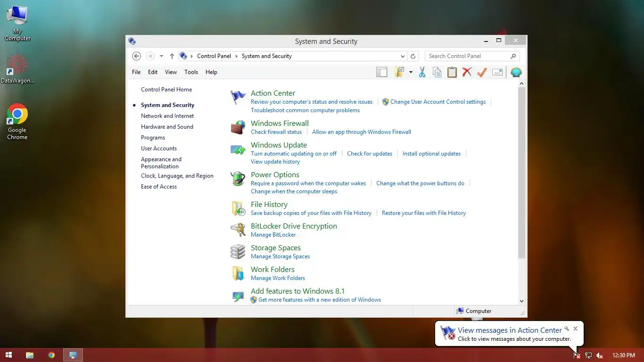Click the Paste clipboard toolbar icon
644x362 pixels.
click(452, 72)
